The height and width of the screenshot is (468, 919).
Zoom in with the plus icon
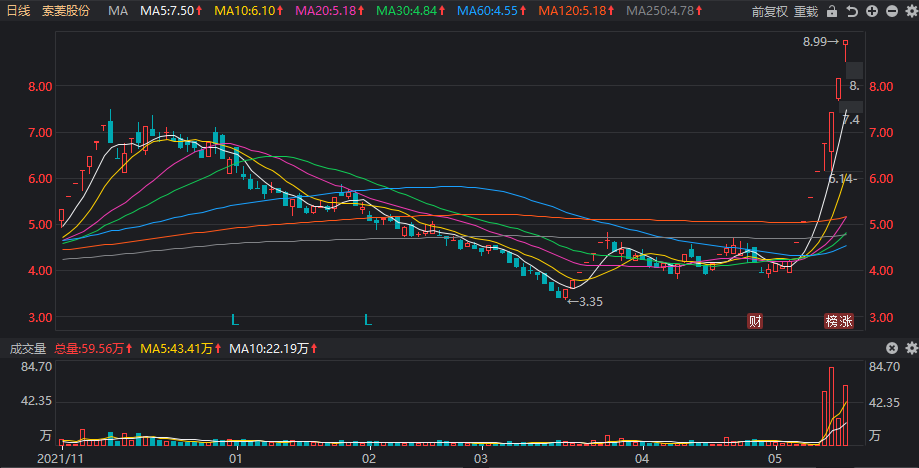tap(872, 11)
